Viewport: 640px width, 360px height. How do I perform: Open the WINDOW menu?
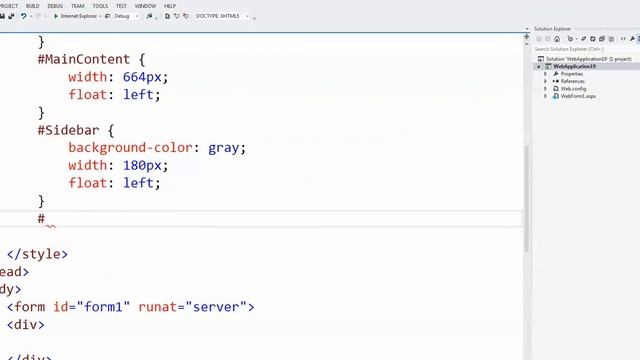pos(145,6)
